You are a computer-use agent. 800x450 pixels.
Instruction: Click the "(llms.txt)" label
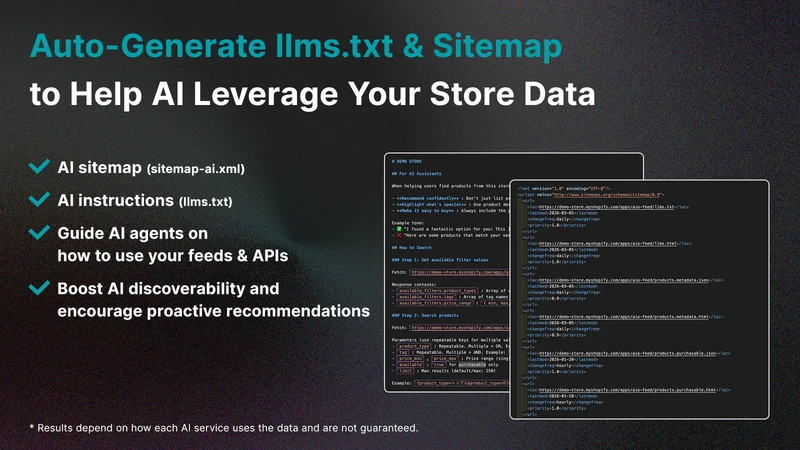pos(206,202)
